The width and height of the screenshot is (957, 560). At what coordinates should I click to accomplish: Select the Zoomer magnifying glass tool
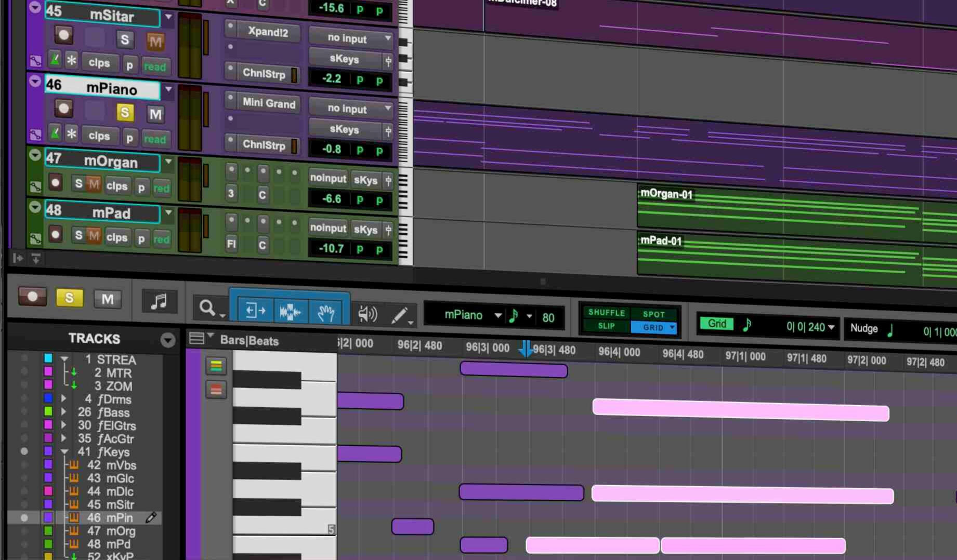point(207,309)
